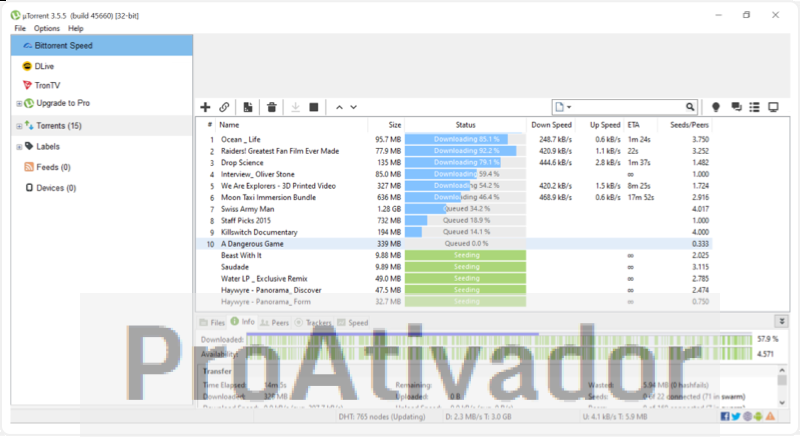Click the lightbulb icon in toolbar
The height and width of the screenshot is (437, 800).
click(716, 107)
